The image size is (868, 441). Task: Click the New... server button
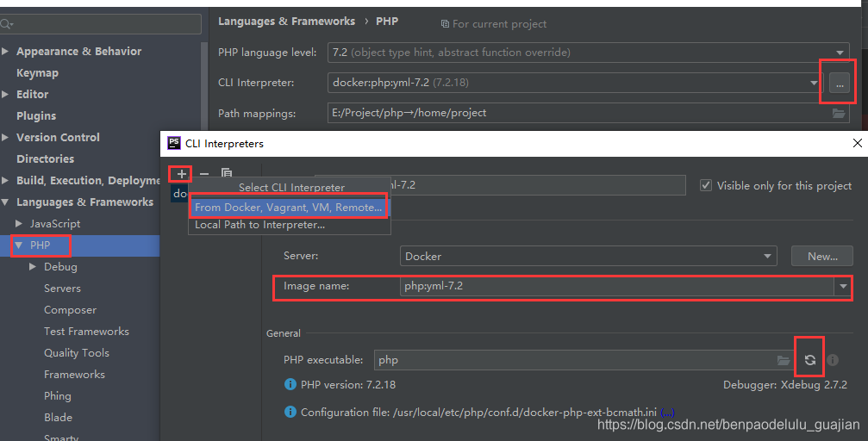tap(822, 256)
